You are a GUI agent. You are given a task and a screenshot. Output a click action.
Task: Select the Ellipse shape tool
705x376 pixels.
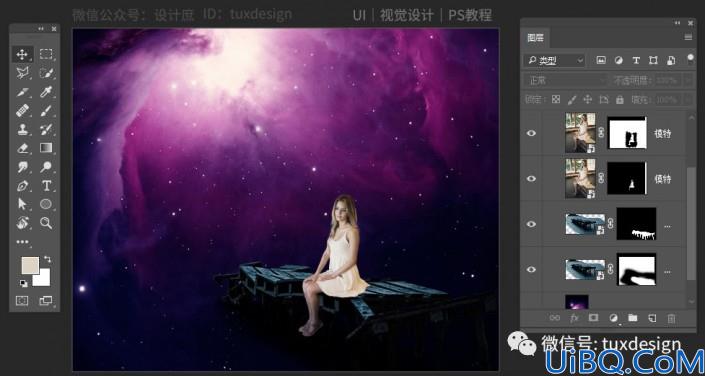coord(46,204)
